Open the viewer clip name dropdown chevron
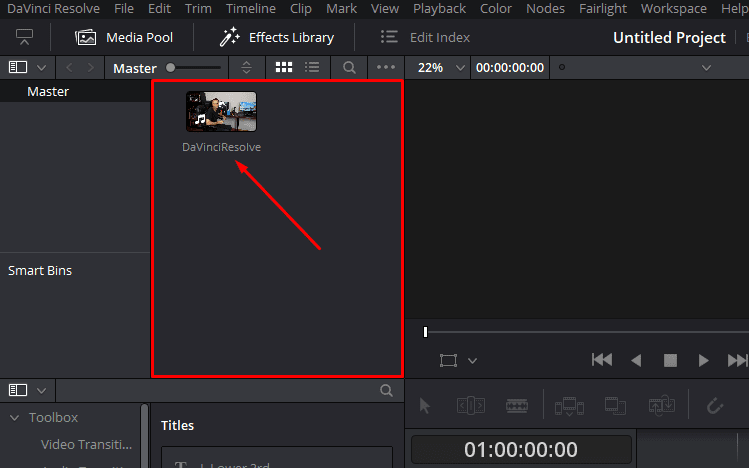This screenshot has width=749, height=468. 706,68
